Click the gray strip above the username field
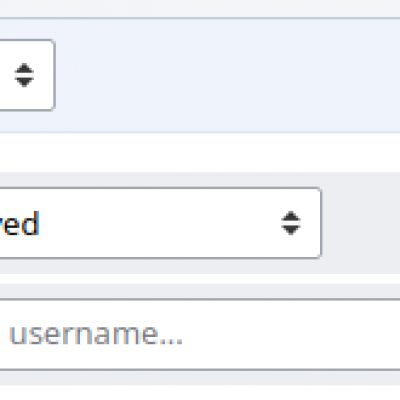 pos(200,291)
